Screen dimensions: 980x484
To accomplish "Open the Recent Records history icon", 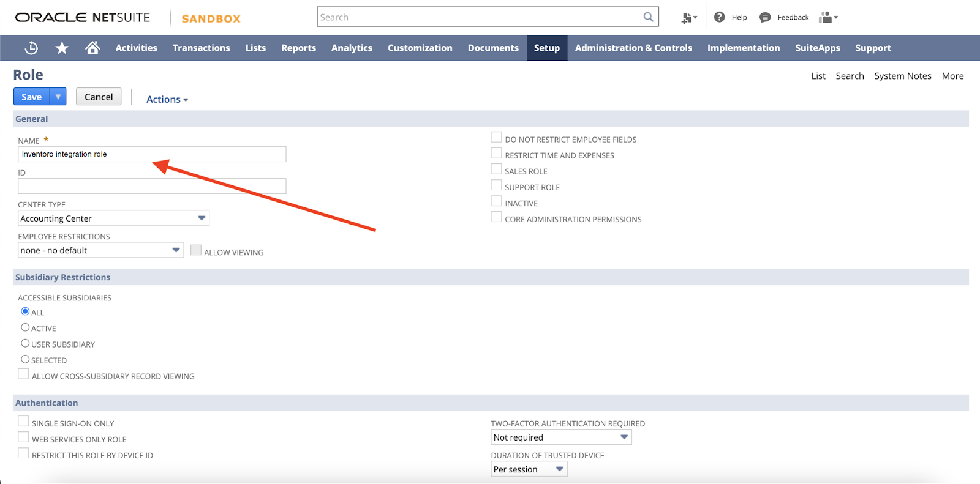I will coord(31,48).
